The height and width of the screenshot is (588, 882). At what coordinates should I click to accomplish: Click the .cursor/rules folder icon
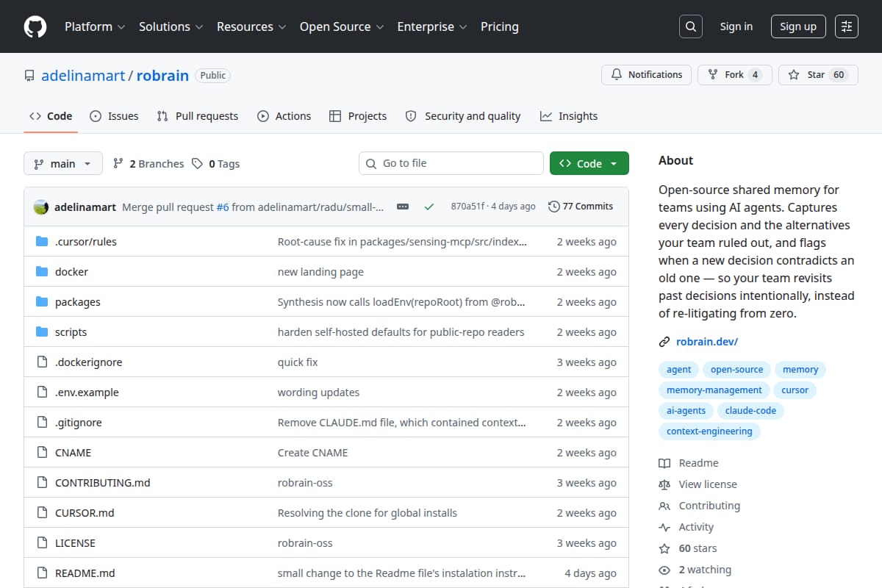42,242
